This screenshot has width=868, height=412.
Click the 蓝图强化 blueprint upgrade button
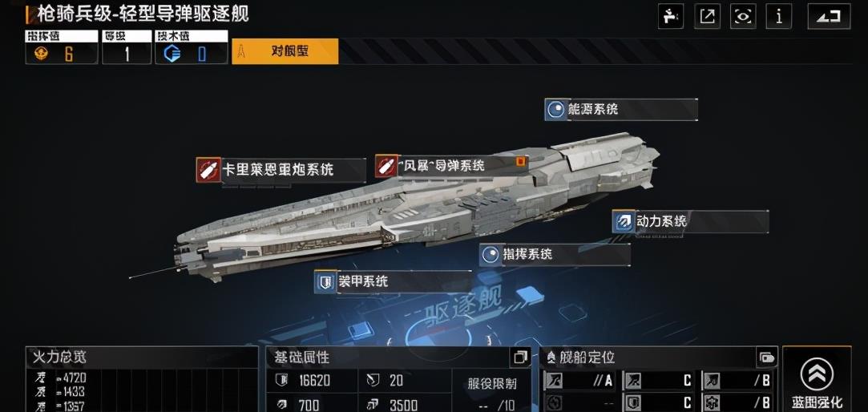click(x=817, y=380)
